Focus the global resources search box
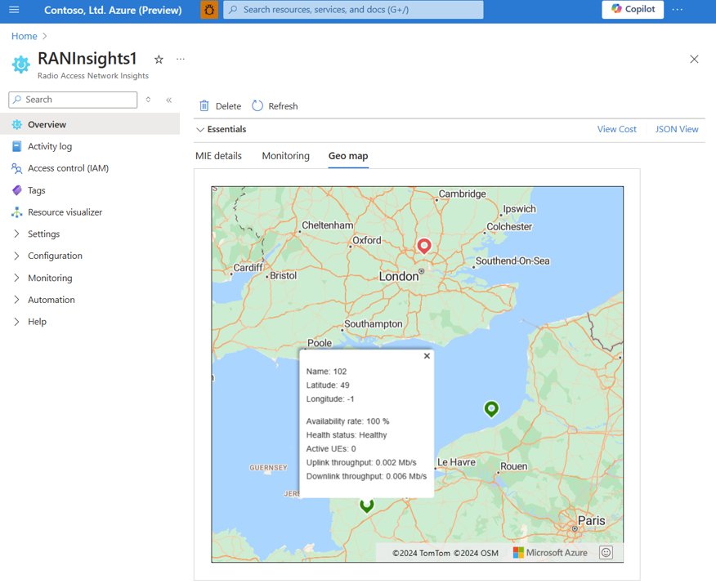Image resolution: width=716 pixels, height=588 pixels. (x=353, y=10)
